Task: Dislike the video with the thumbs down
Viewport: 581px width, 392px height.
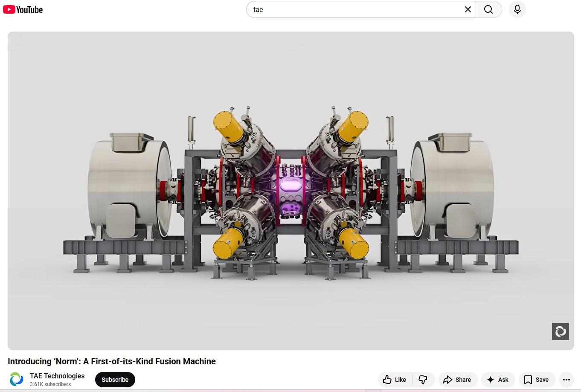Action: [x=423, y=380]
